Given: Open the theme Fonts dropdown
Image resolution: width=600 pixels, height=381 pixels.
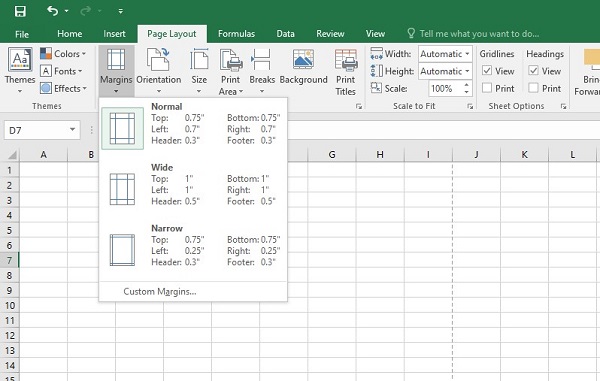Looking at the screenshot, I should click(61, 71).
